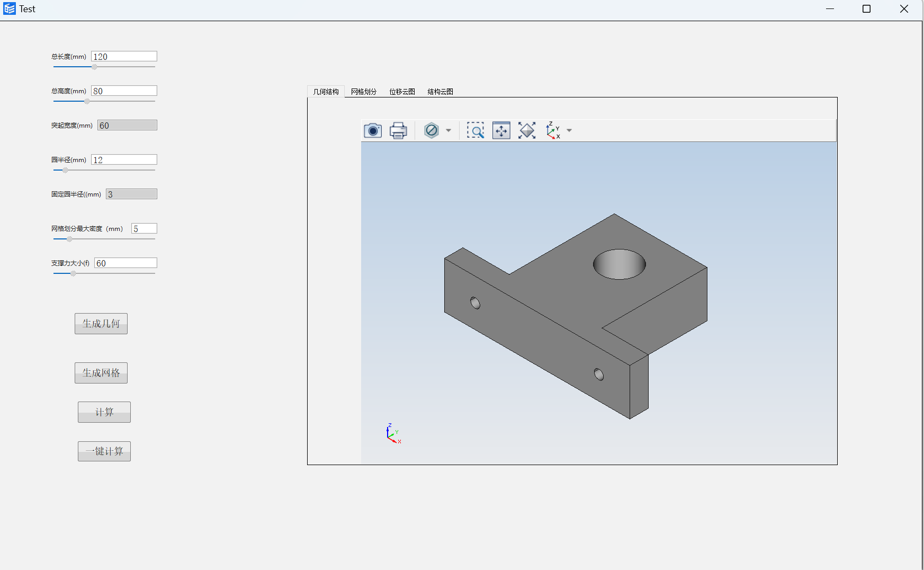Click the XYZ axis triad in viewport corner

click(x=393, y=433)
